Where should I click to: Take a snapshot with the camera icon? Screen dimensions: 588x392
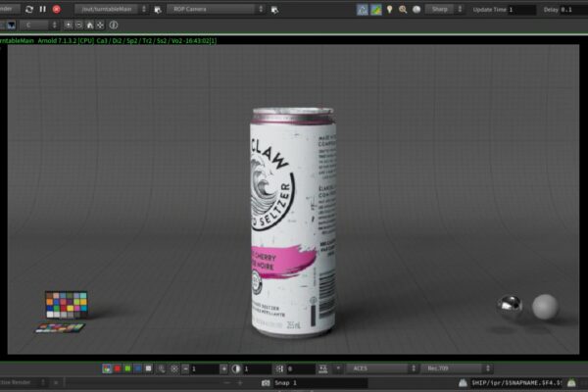pyautogui.click(x=266, y=383)
